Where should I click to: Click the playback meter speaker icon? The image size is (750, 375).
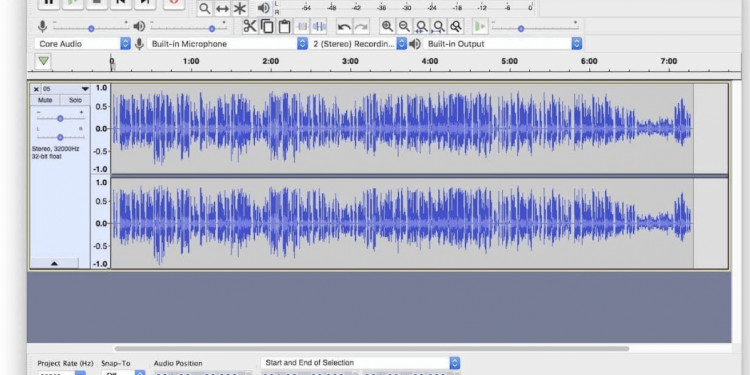click(264, 8)
